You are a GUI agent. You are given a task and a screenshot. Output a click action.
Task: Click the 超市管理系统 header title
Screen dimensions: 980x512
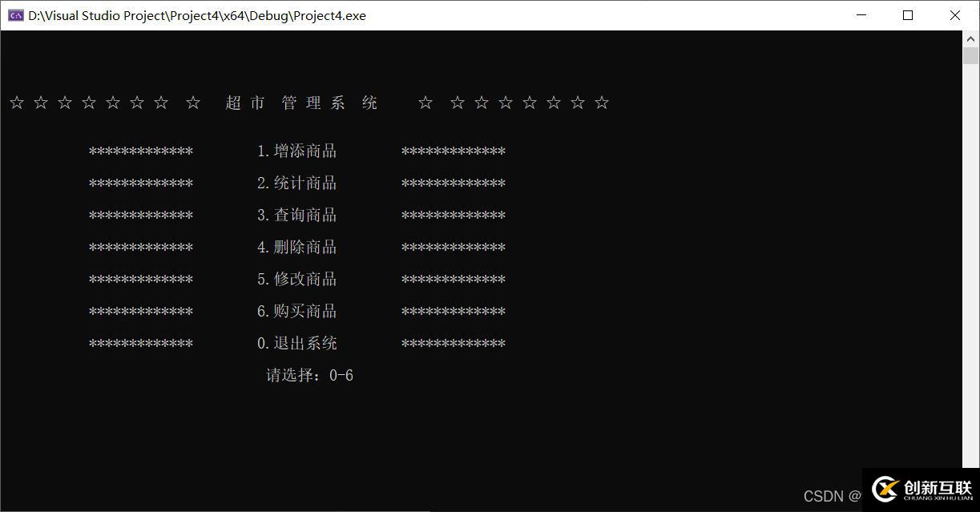click(x=301, y=103)
